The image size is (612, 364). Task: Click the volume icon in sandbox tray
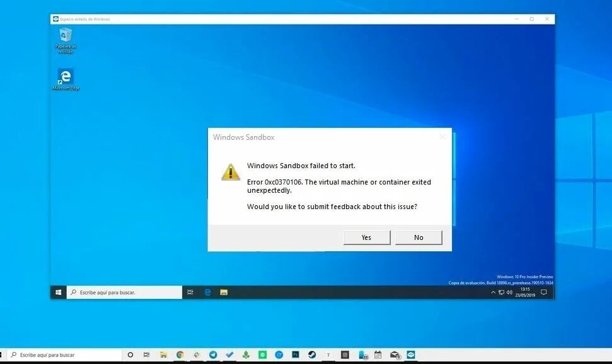pos(509,292)
